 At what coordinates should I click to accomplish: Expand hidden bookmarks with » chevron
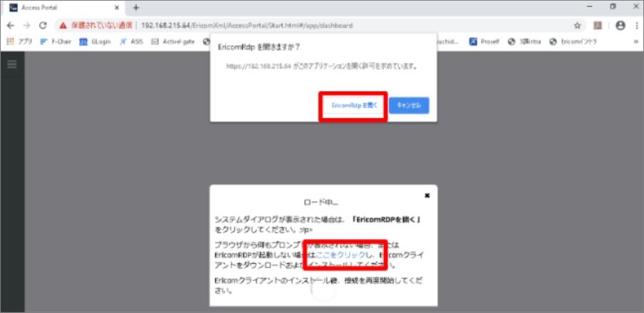(634, 41)
